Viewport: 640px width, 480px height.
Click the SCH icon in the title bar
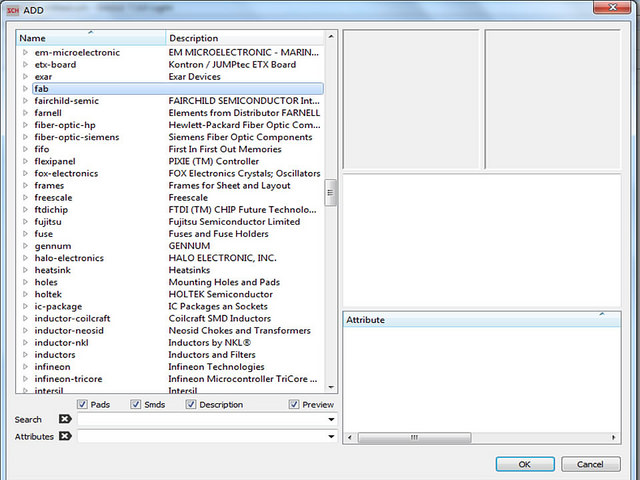[13, 10]
